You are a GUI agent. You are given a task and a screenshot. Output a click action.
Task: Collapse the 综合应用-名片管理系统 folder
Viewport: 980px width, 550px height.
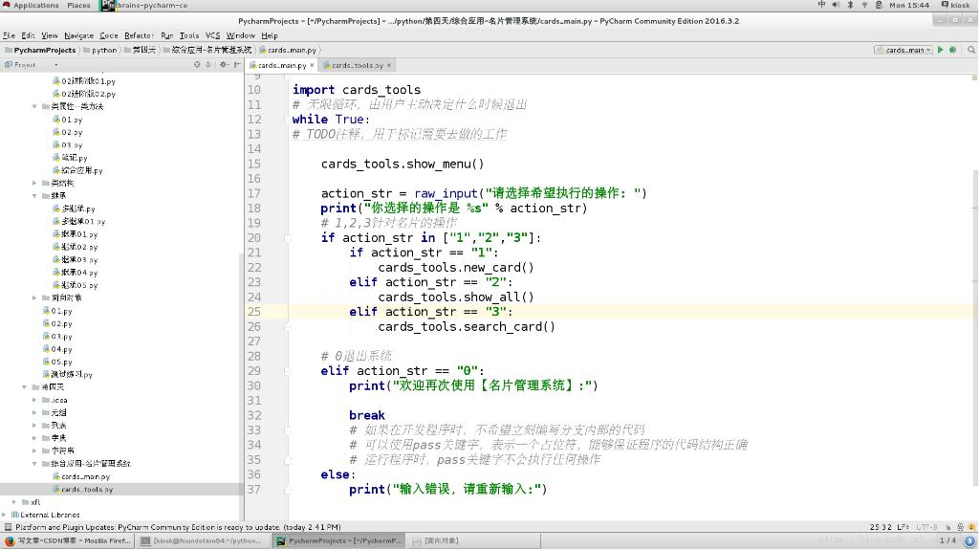tap(34, 464)
